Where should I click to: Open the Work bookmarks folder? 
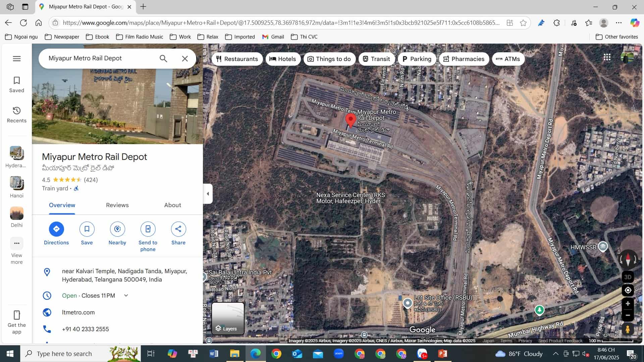click(x=180, y=37)
